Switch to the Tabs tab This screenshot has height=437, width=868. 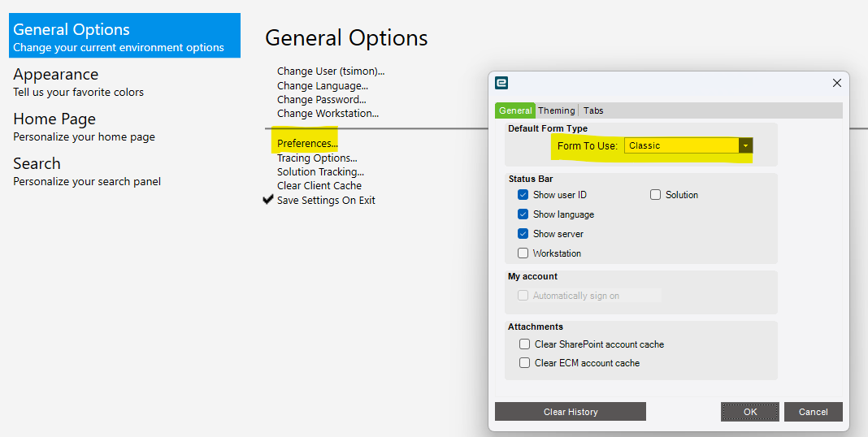click(593, 110)
